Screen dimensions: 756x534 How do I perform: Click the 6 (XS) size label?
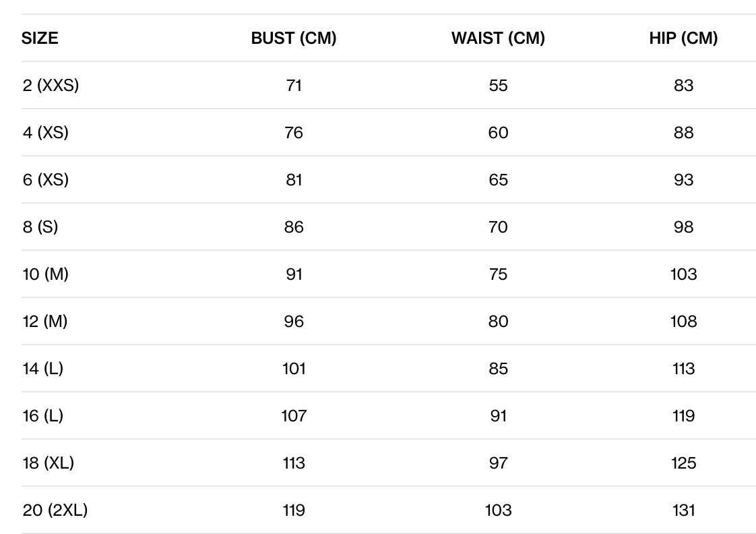click(46, 180)
